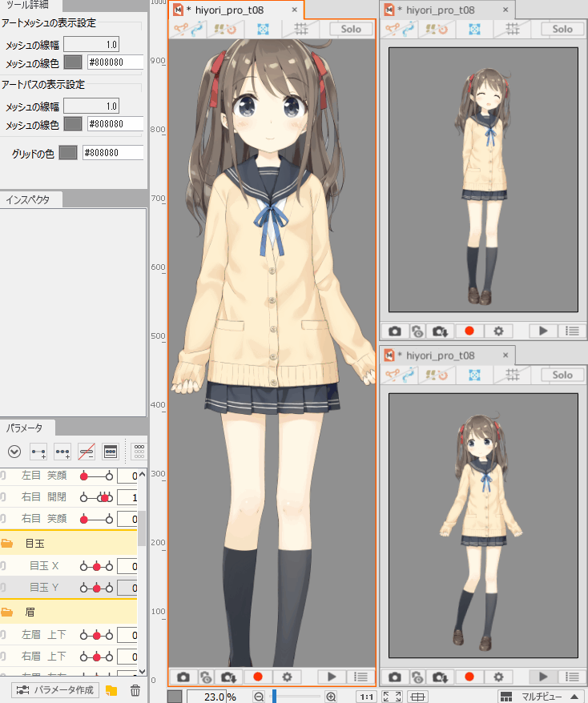Switch to the インスペクタ tab
The image size is (588, 703).
(28, 199)
